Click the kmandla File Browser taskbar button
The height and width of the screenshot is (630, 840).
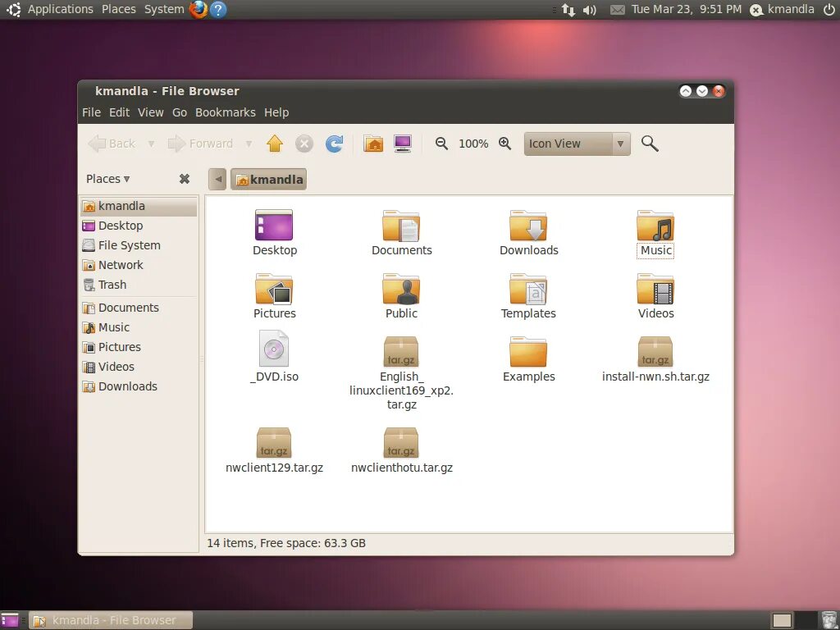[x=111, y=620]
